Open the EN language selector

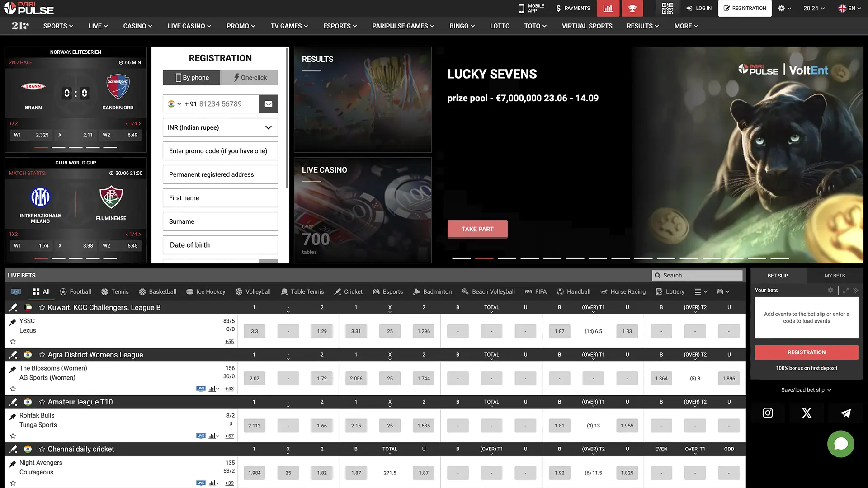click(x=850, y=8)
